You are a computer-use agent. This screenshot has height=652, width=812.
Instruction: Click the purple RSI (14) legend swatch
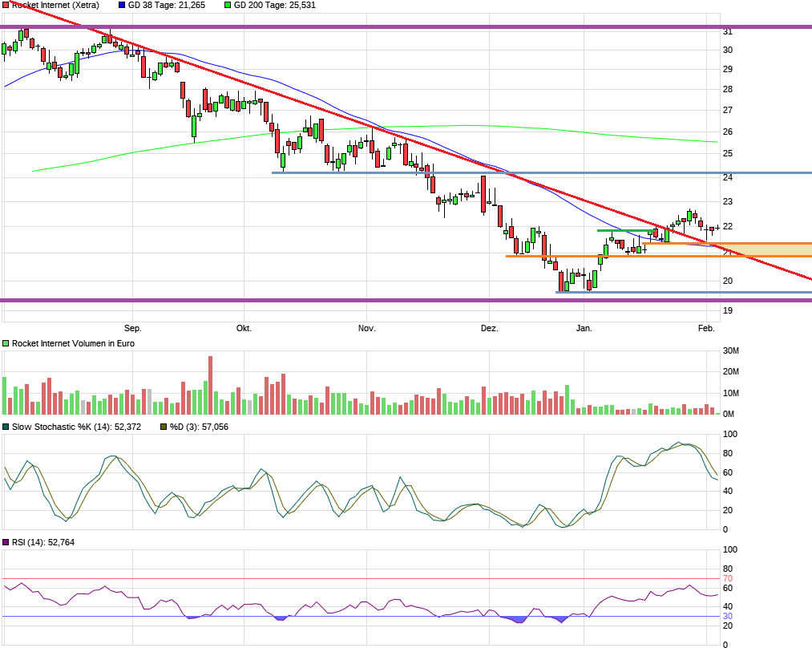pos(6,543)
